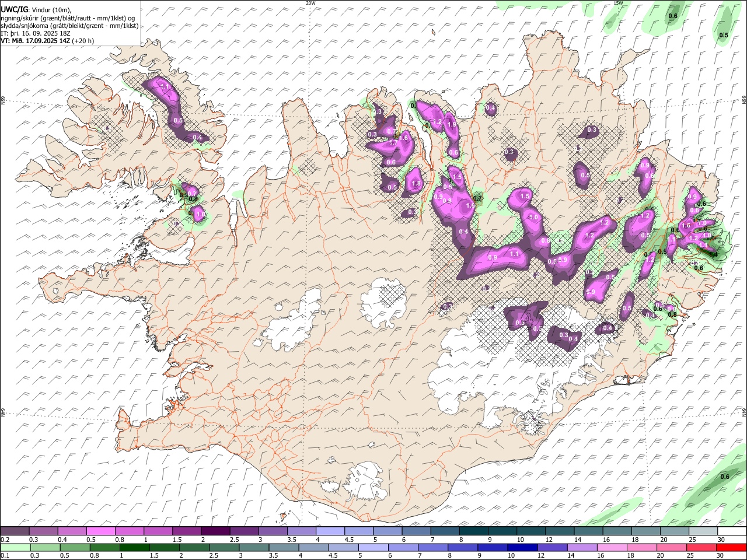
Task: Click the 3.5 swatch in top legend row
Action: click(x=301, y=531)
